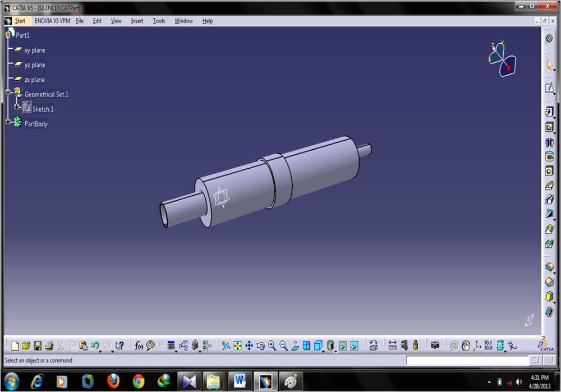
Task: Select the Sketcher icon in right toolbar
Action: (549, 87)
